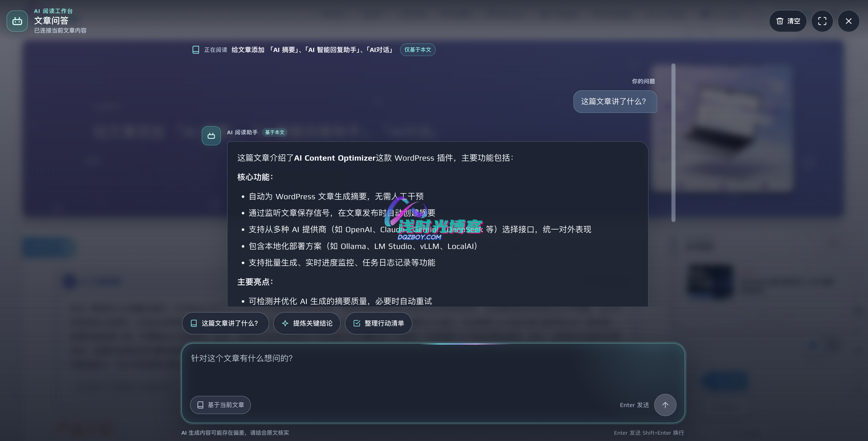Screen dimensions: 868x441
Task: Click the 你的问题 label
Action: point(643,81)
